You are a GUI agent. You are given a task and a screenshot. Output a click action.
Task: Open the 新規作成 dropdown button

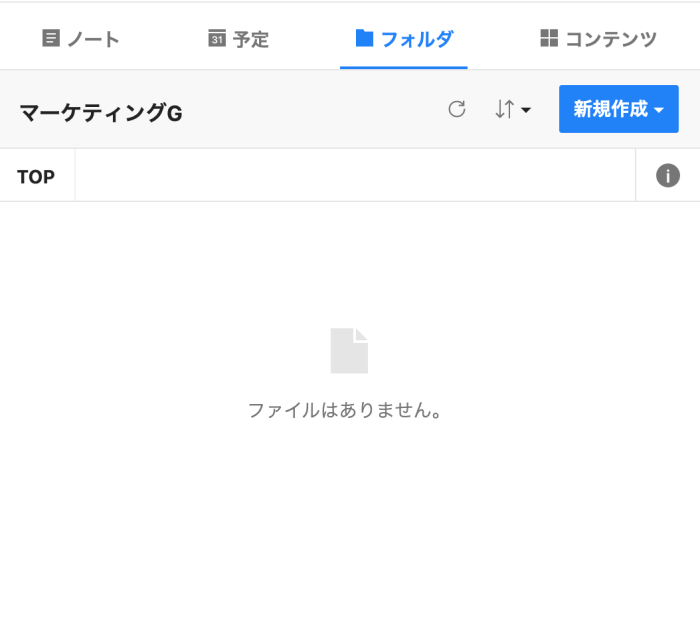[x=619, y=109]
